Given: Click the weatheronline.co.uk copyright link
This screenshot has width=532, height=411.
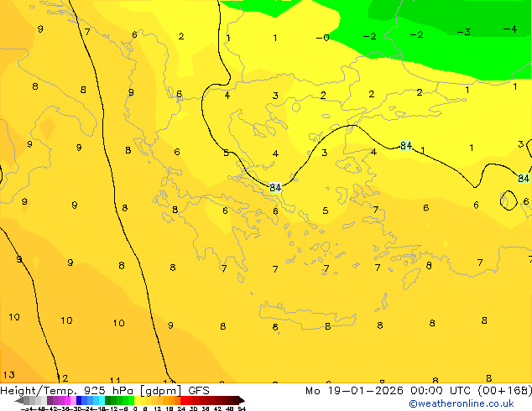Looking at the screenshot, I should (x=462, y=404).
